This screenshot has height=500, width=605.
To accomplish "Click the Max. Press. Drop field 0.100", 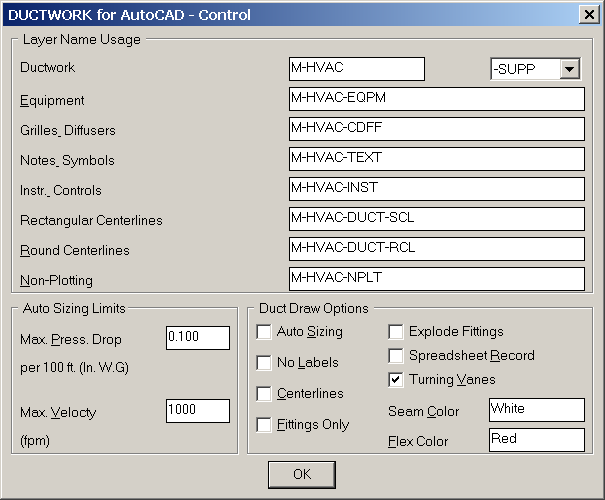I will pos(198,338).
